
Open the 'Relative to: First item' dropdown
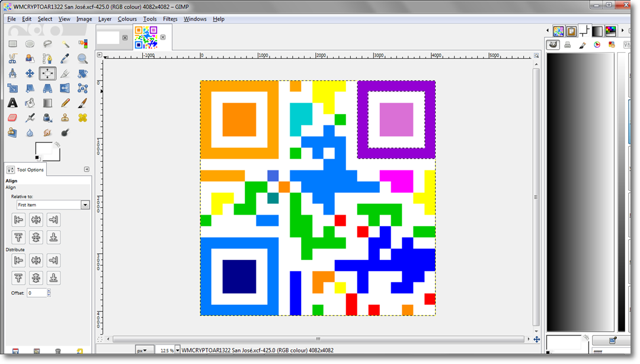tap(53, 205)
